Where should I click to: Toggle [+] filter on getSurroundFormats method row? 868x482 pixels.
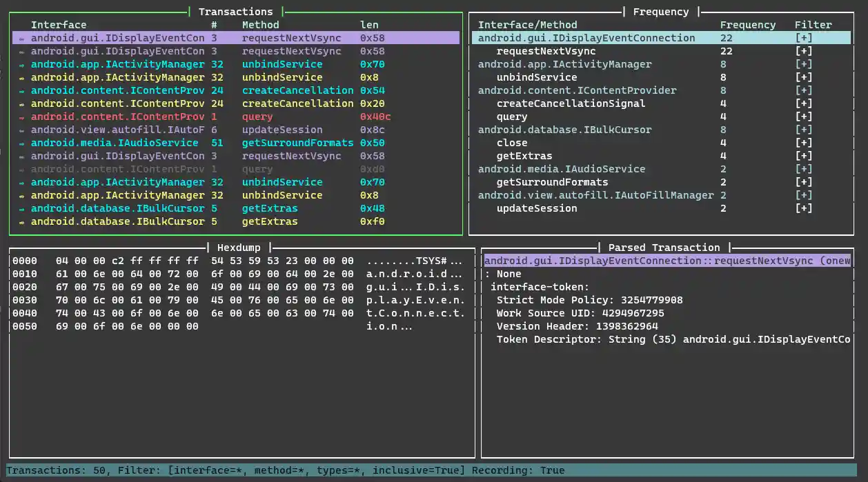[x=803, y=182]
